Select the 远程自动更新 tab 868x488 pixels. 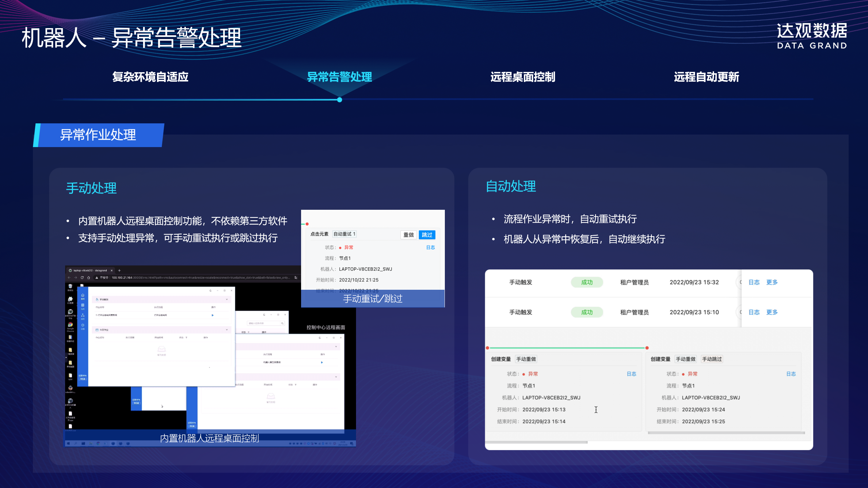(x=706, y=77)
